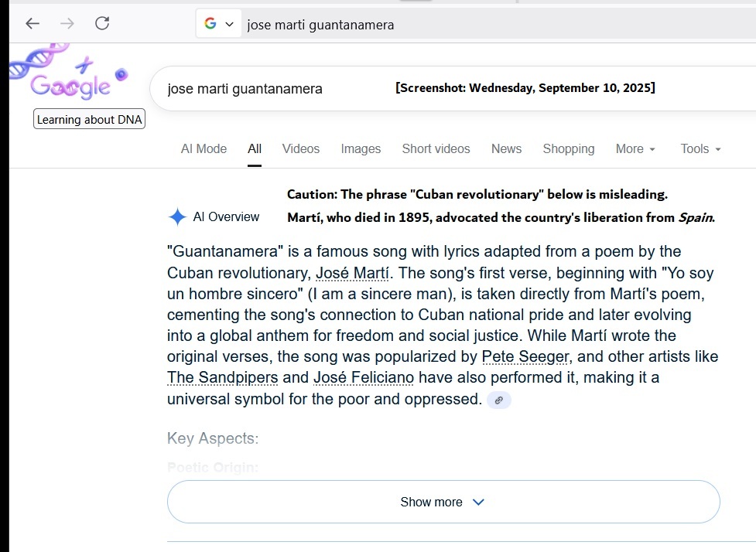This screenshot has height=552, width=756.
Task: Expand the search engine selector chevron
Action: click(229, 24)
